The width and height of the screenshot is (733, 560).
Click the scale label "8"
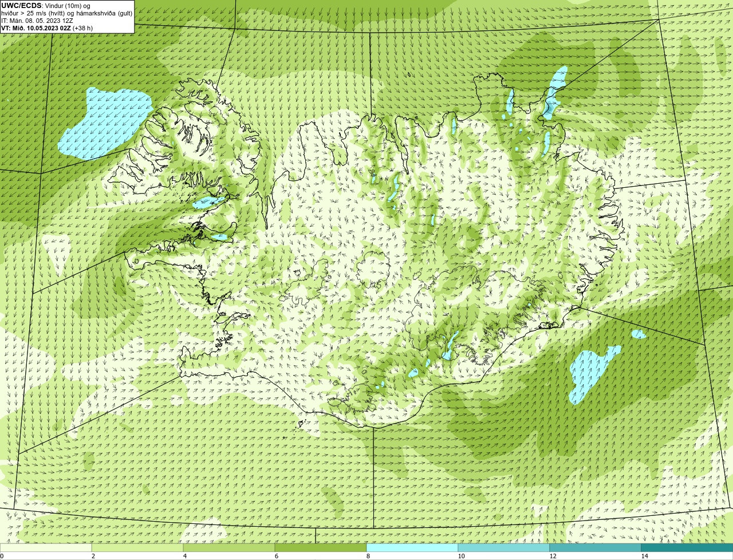(x=368, y=556)
